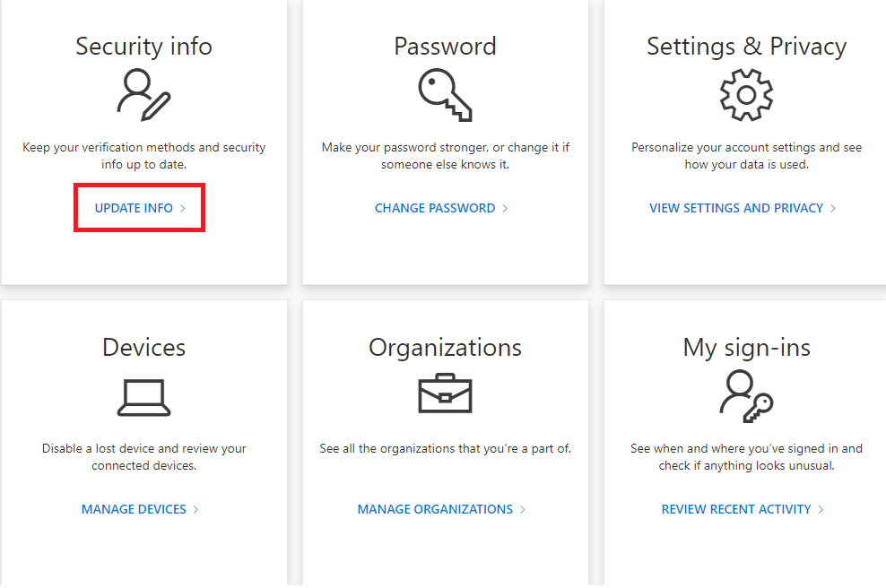This screenshot has height=588, width=886.
Task: Click the CHANGE PASSWORD link
Action: 435,207
